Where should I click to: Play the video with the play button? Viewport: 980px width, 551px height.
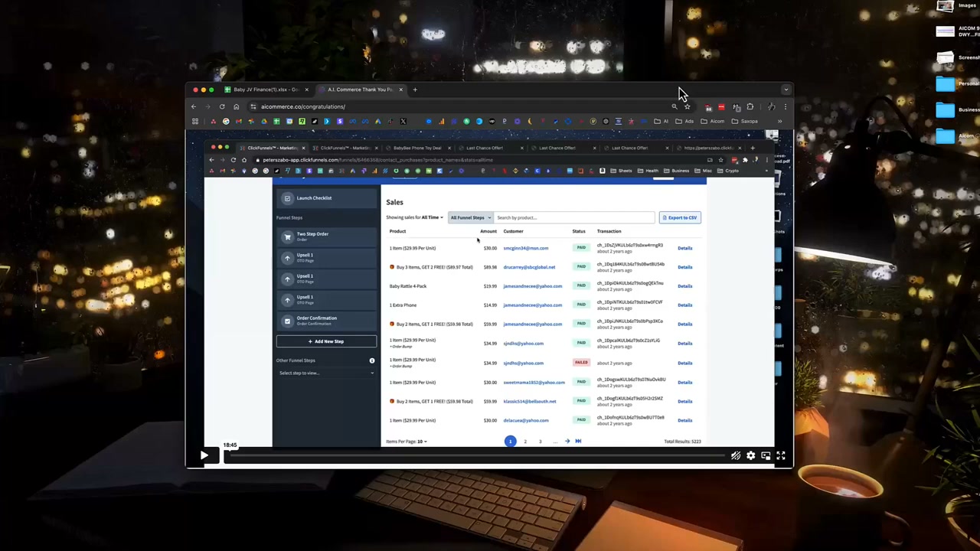coord(204,455)
